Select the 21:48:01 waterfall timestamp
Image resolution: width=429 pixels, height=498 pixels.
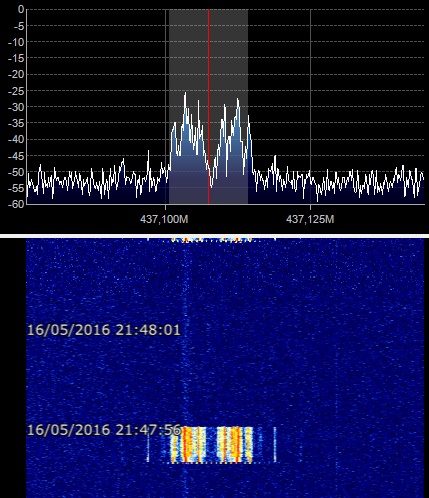pyautogui.click(x=104, y=330)
